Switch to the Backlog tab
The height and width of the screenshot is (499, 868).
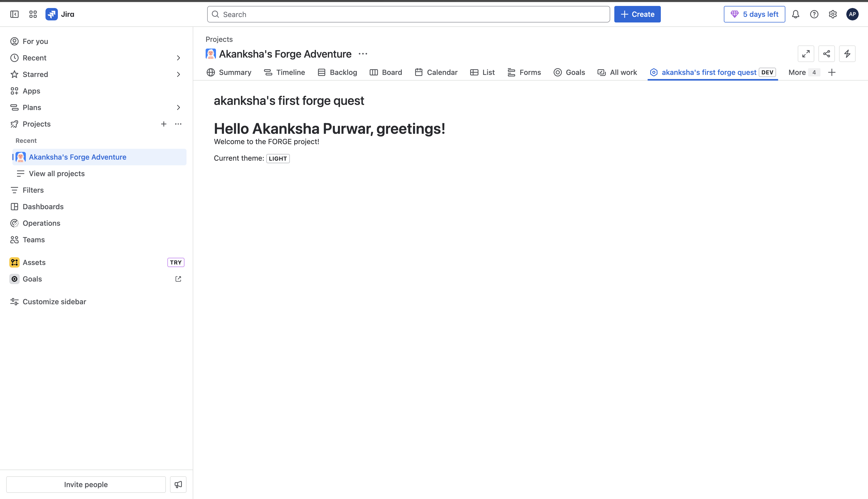(x=338, y=72)
